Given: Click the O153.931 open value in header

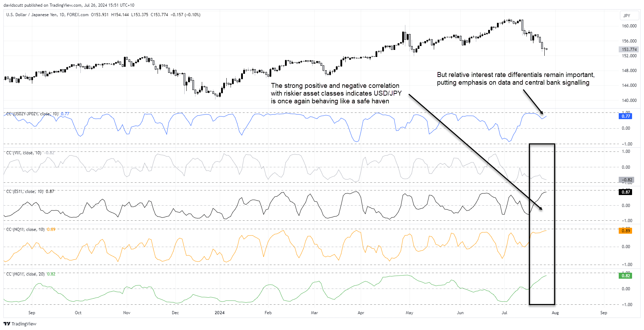Looking at the screenshot, I should pyautogui.click(x=100, y=15).
